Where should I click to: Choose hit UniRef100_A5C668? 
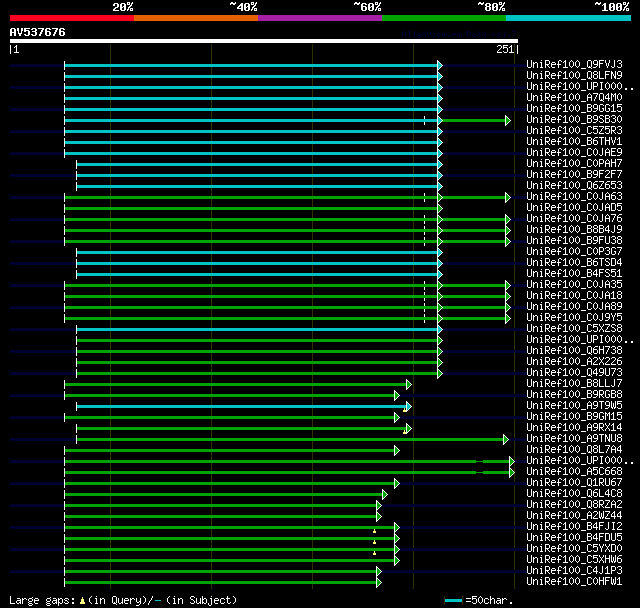pyautogui.click(x=574, y=472)
